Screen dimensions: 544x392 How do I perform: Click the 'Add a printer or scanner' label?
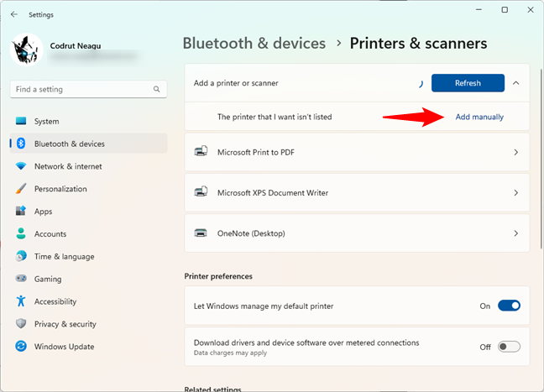tap(236, 83)
